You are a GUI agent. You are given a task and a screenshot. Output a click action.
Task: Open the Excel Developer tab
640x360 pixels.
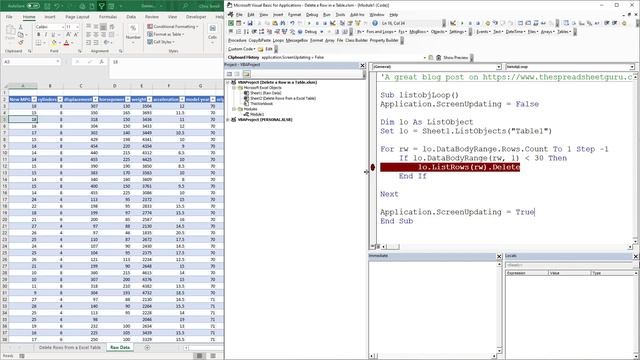[196, 17]
